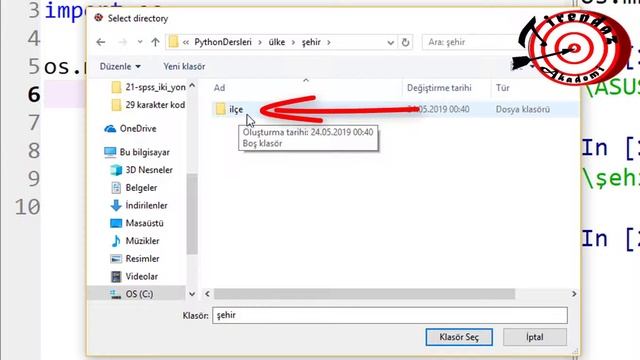Open the address bar history dropdown
Image resolution: width=640 pixels, height=360 pixels.
[390, 42]
